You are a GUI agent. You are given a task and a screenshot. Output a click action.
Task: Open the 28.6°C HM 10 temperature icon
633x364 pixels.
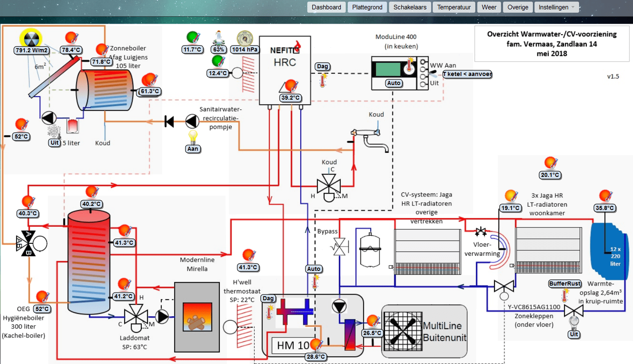pos(316,345)
